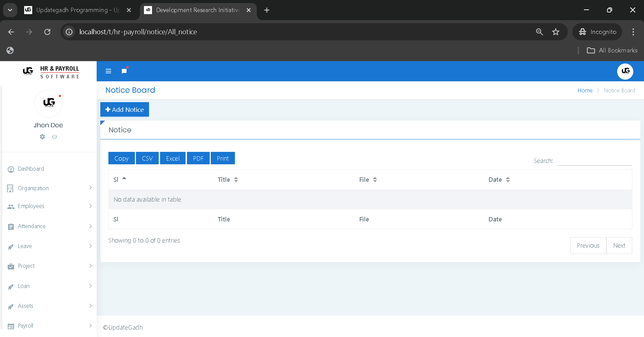Image resolution: width=644 pixels, height=337 pixels.
Task: Click the power logout icon under profile
Action: coord(54,137)
